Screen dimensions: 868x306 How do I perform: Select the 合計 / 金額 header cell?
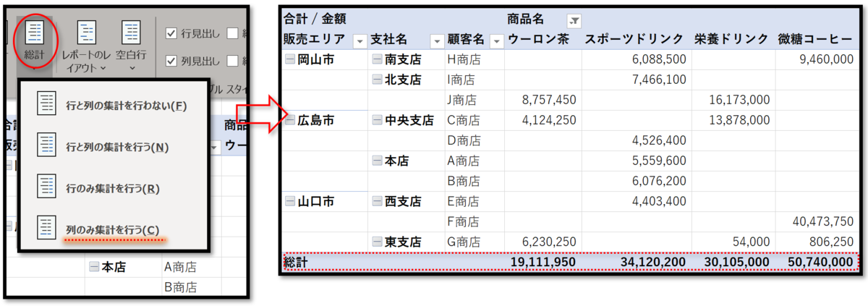(315, 19)
